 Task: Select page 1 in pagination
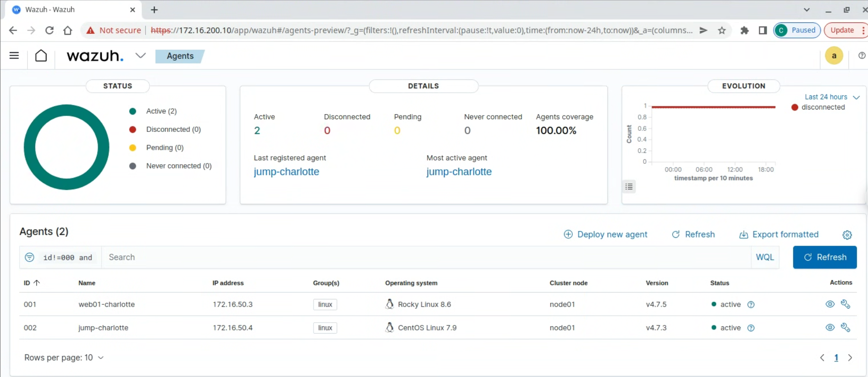pos(836,358)
